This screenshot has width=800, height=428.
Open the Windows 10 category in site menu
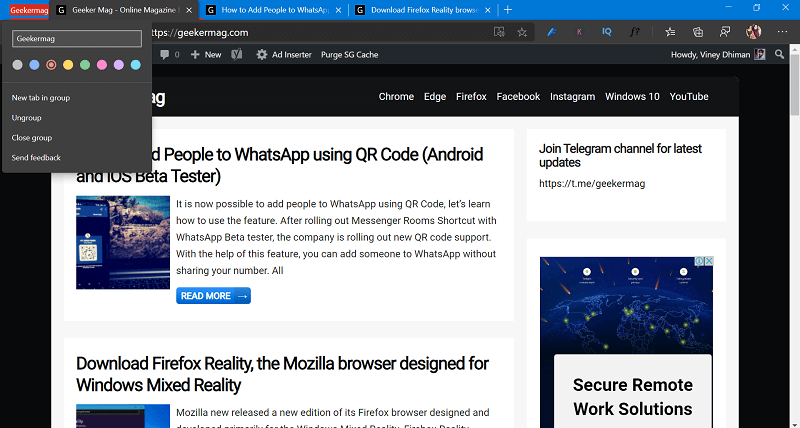632,96
